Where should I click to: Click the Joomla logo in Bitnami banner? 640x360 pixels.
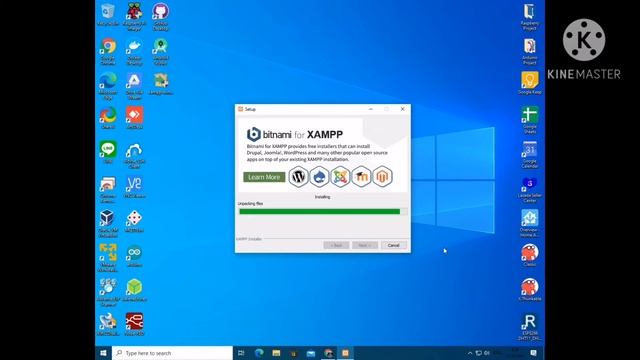tap(340, 177)
